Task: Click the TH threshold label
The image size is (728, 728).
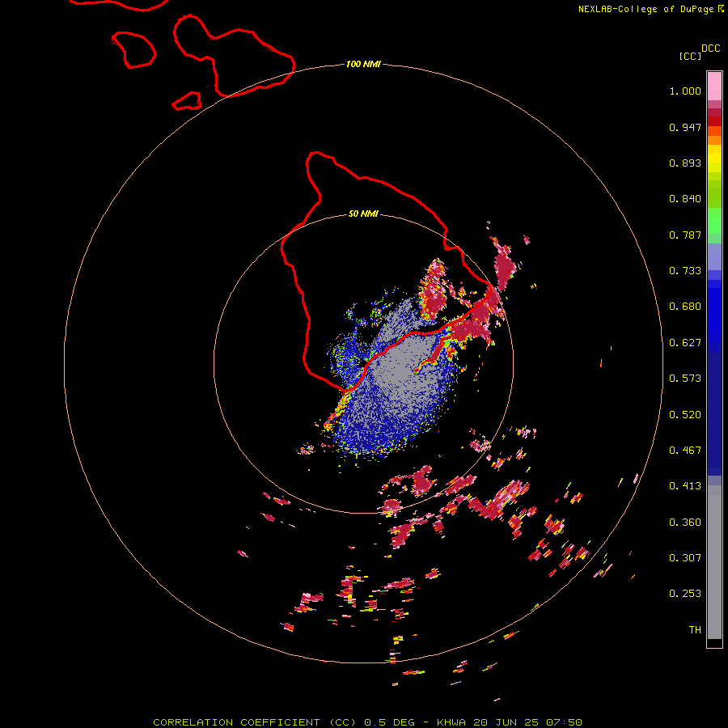Action: [695, 630]
